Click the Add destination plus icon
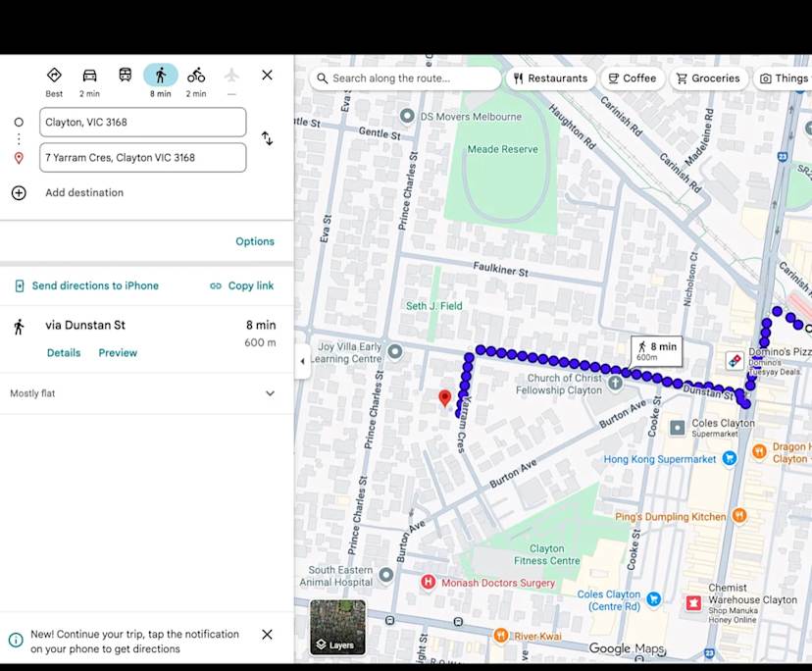Screen dimensions: 812x671 [19, 193]
